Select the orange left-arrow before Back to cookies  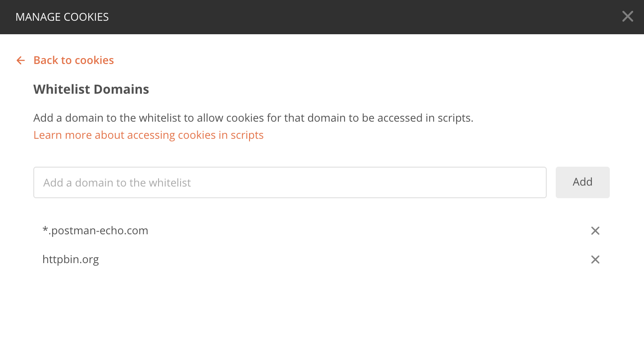[20, 60]
